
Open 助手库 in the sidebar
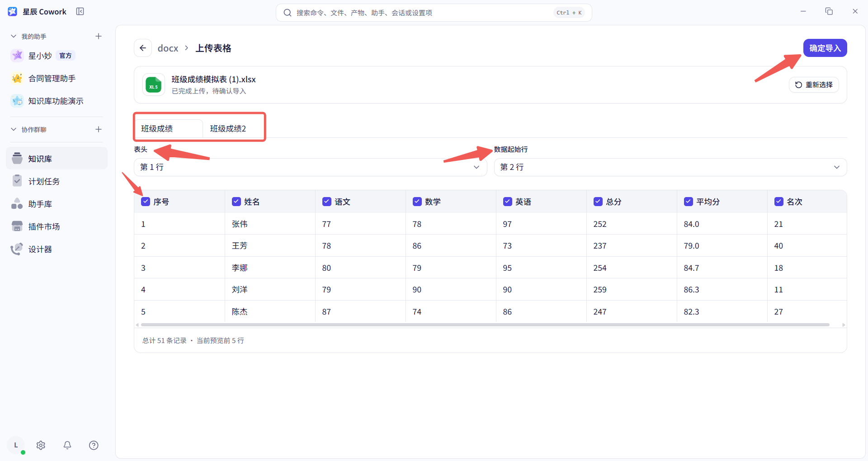[57, 203]
